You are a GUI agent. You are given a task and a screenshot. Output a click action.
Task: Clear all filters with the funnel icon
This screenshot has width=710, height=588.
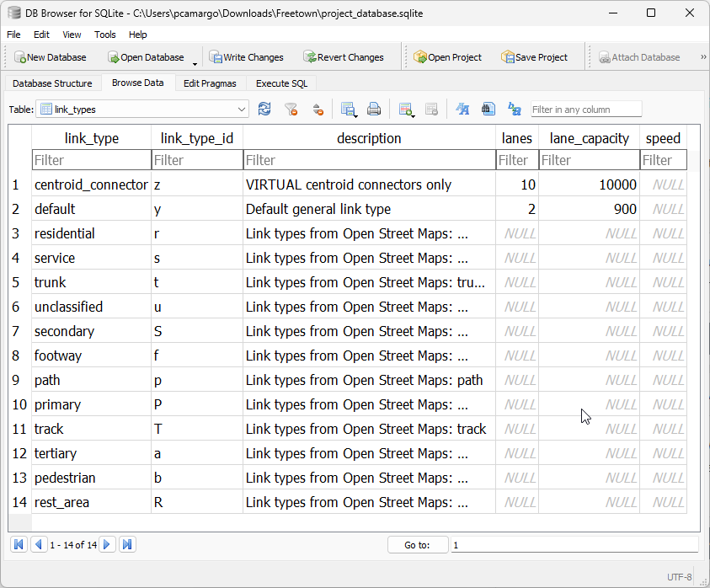[x=289, y=109]
